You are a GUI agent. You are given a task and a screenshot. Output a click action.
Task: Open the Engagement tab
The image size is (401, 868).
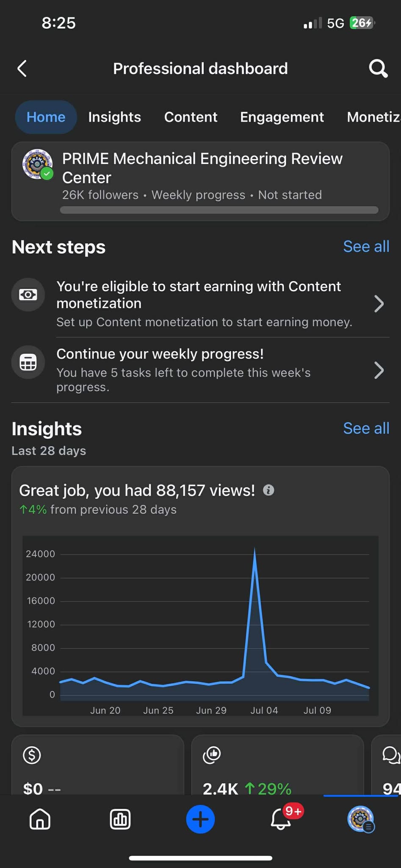[282, 117]
